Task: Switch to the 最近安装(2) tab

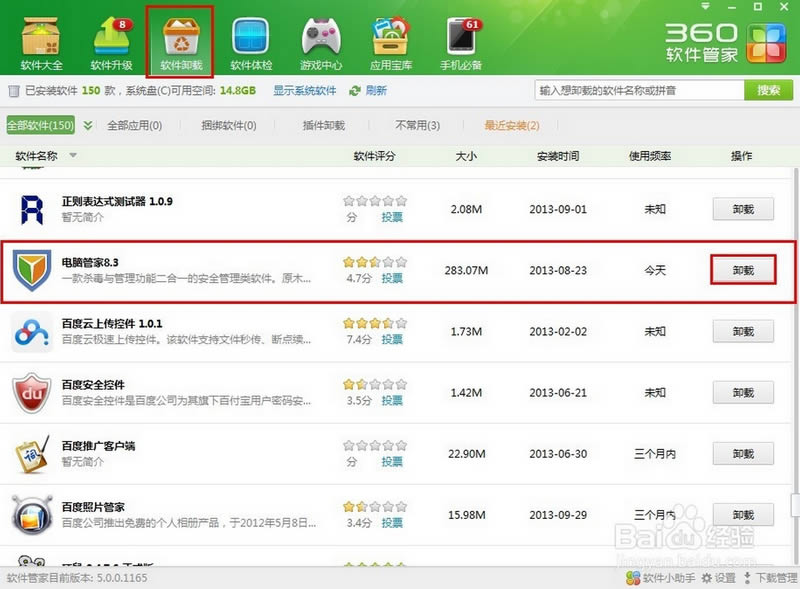Action: 512,125
